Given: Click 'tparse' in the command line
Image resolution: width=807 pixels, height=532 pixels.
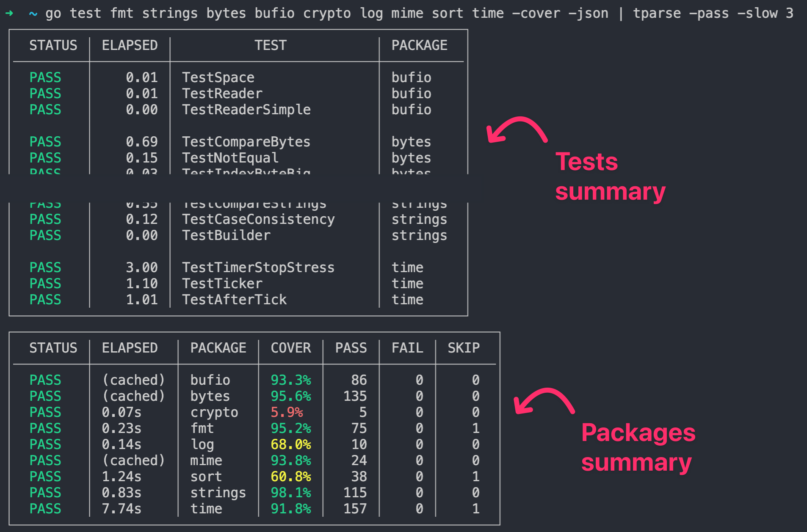Looking at the screenshot, I should (657, 14).
